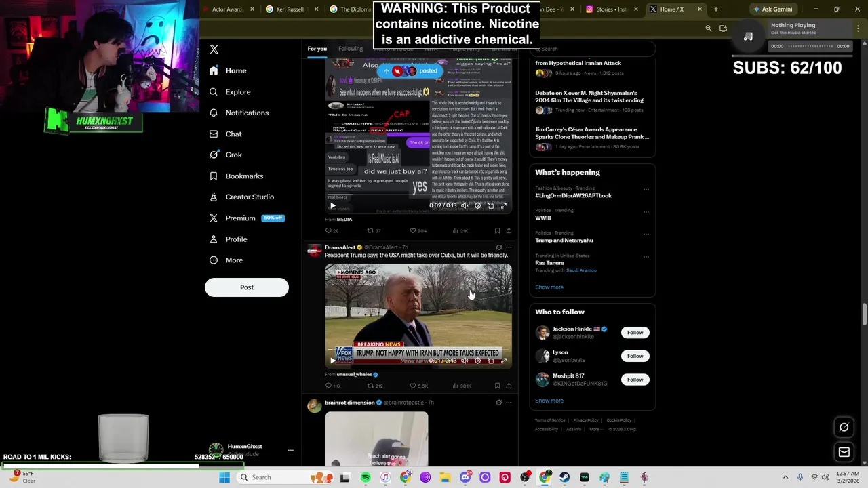
Task: Open Premium in the sidebar
Action: (x=246, y=218)
